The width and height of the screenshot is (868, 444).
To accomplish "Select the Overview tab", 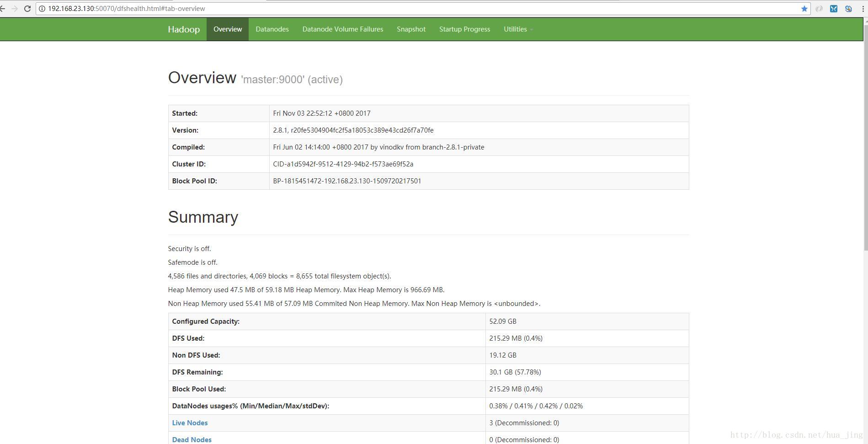I will click(228, 29).
